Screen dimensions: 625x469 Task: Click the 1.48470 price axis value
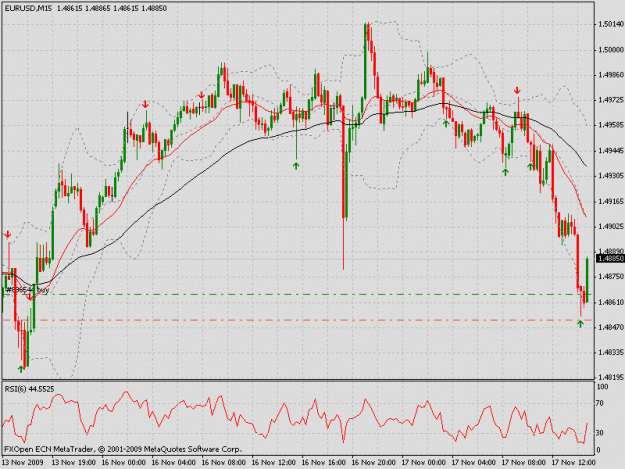point(610,327)
